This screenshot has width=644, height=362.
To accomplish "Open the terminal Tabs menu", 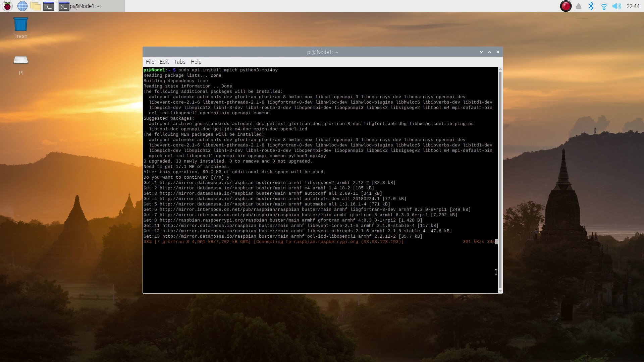I will tap(179, 62).
